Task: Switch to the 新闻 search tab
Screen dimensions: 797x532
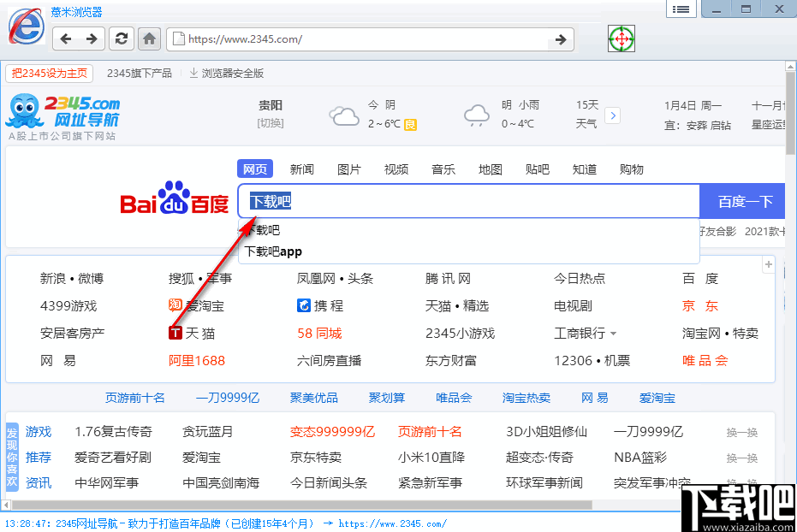Action: click(x=302, y=169)
